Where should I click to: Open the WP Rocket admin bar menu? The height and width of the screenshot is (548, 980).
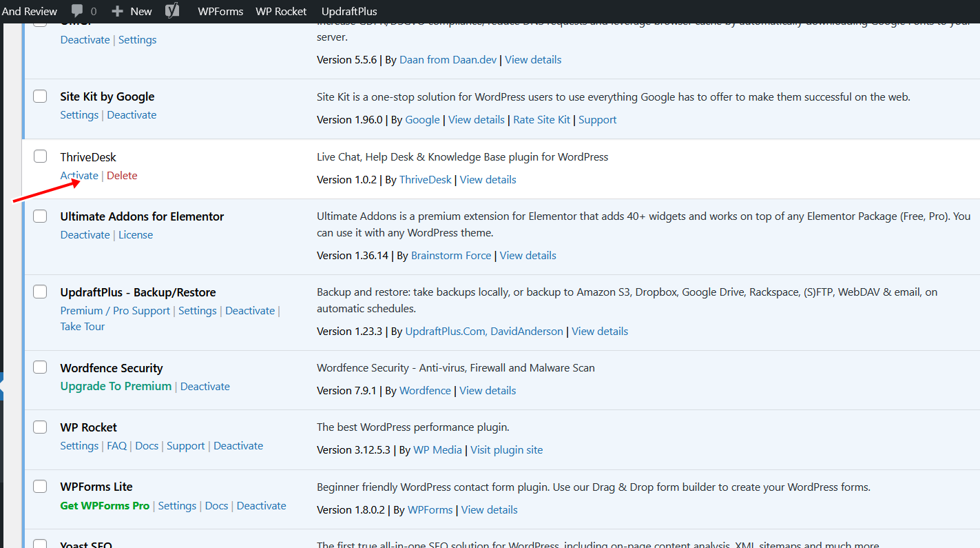(281, 12)
